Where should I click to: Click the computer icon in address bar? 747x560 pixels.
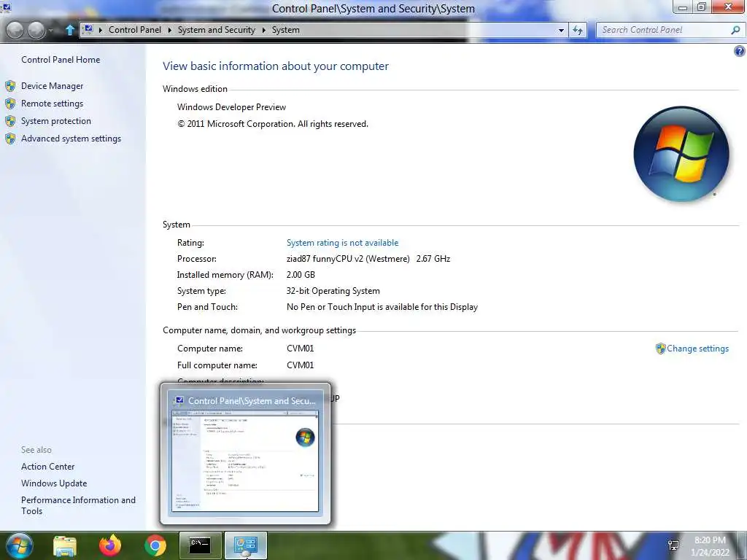(x=88, y=29)
